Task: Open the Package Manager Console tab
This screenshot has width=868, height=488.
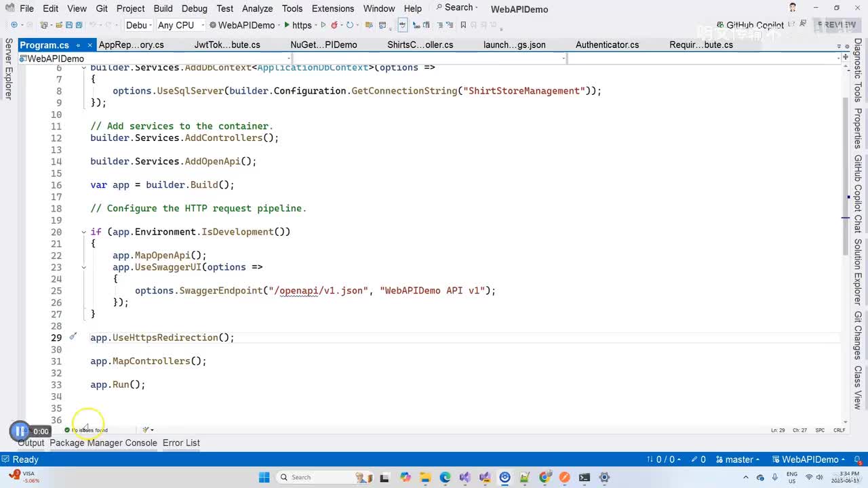Action: point(103,443)
